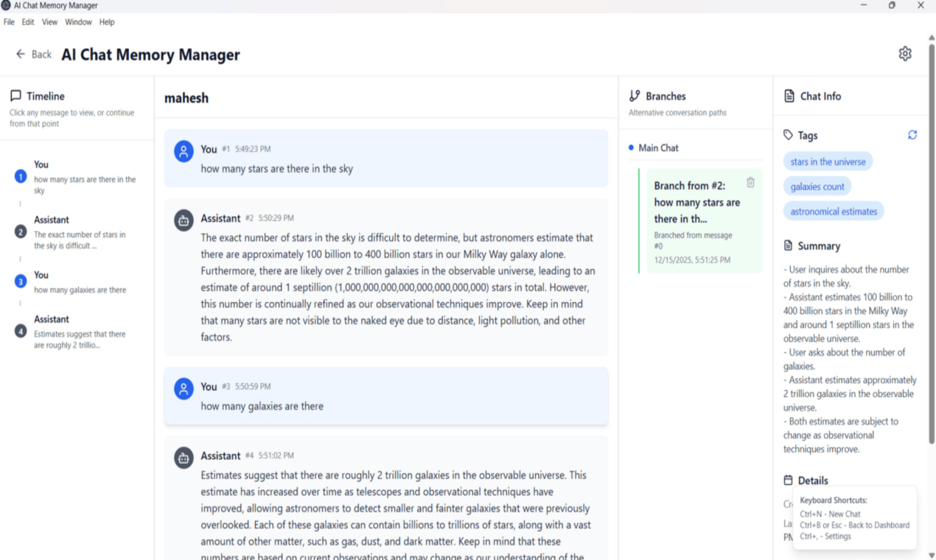Click the Back navigation button
The height and width of the screenshot is (560, 936).
point(33,54)
